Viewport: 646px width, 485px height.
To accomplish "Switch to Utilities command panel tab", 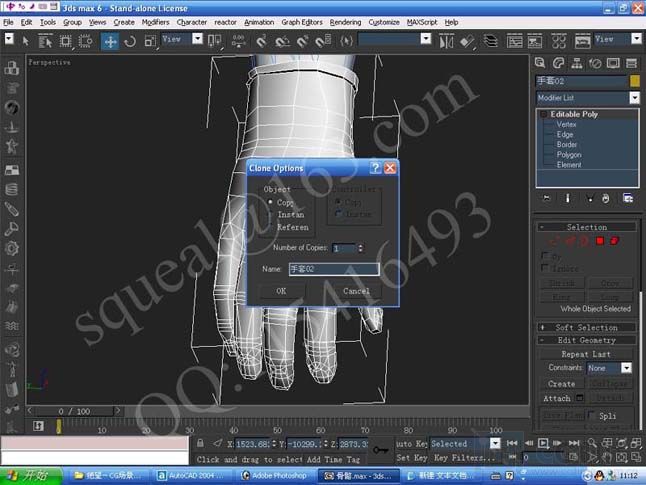I will click(x=631, y=63).
